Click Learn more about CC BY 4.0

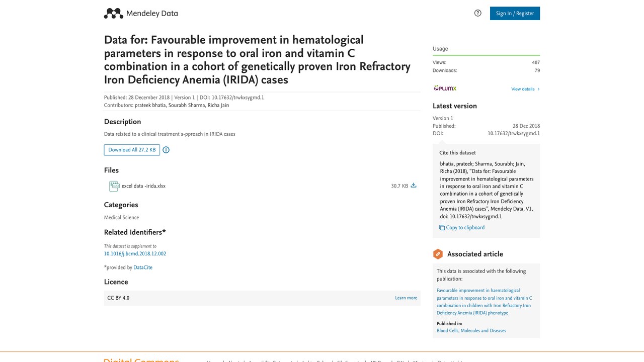(406, 298)
